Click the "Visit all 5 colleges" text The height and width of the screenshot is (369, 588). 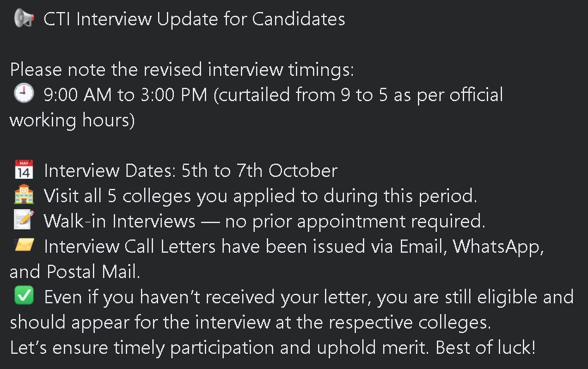(119, 196)
